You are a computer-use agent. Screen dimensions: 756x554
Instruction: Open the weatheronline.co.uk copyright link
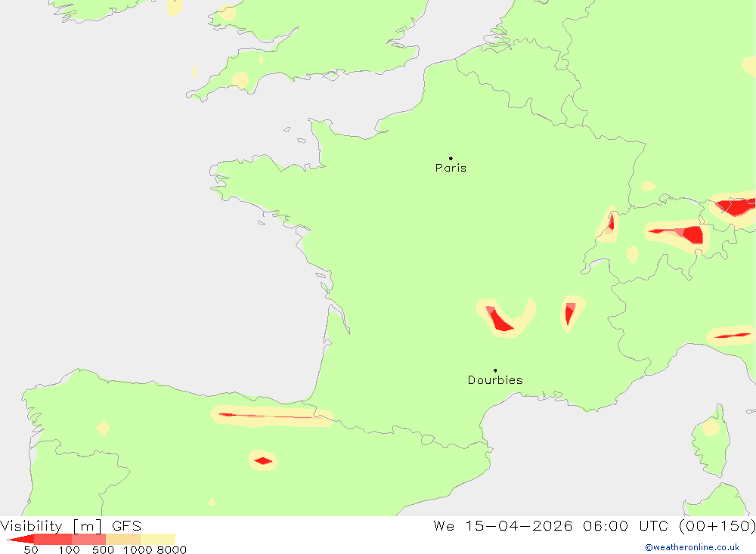click(692, 547)
